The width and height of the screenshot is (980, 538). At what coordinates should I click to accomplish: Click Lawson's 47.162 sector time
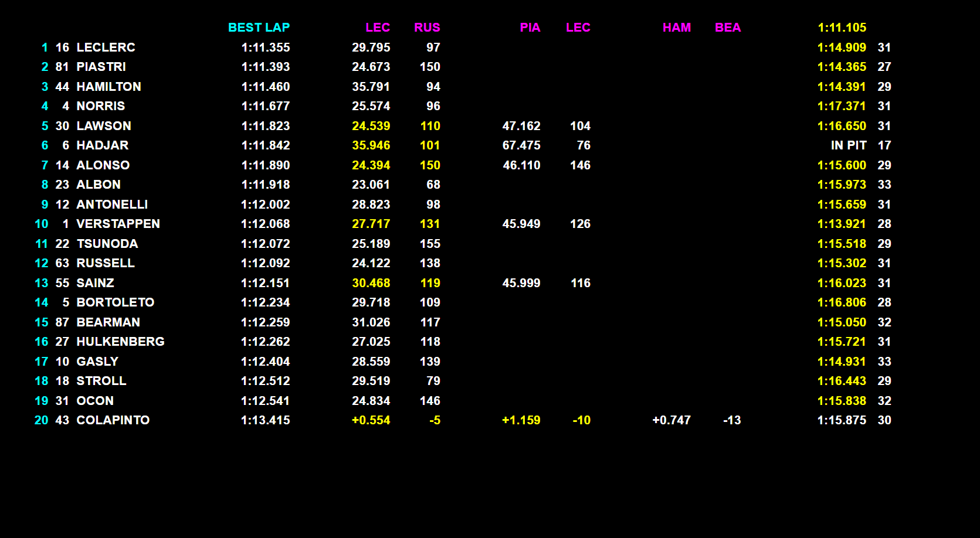(521, 126)
